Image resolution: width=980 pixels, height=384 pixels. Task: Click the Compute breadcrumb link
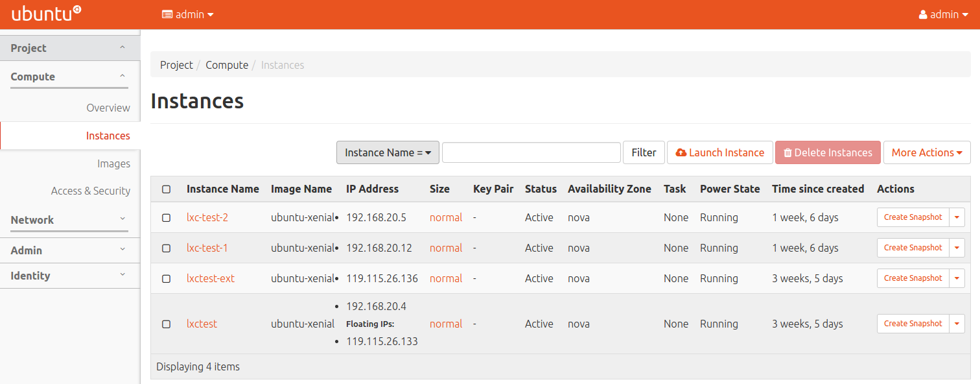click(x=227, y=65)
